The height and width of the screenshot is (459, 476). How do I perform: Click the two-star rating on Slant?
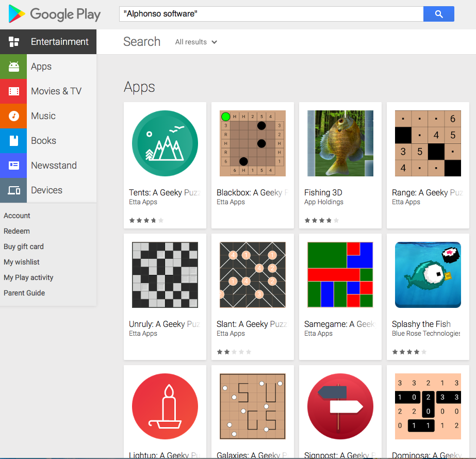pos(234,352)
